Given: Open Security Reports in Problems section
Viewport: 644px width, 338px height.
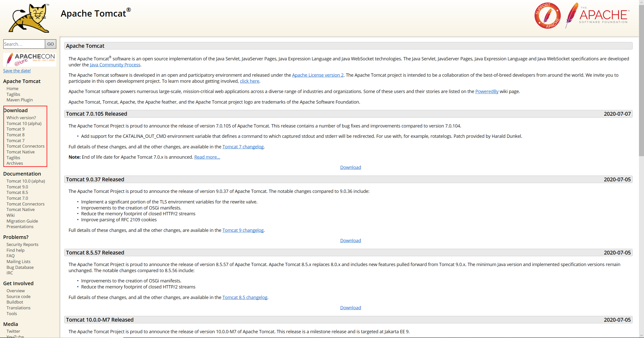Looking at the screenshot, I should (22, 244).
